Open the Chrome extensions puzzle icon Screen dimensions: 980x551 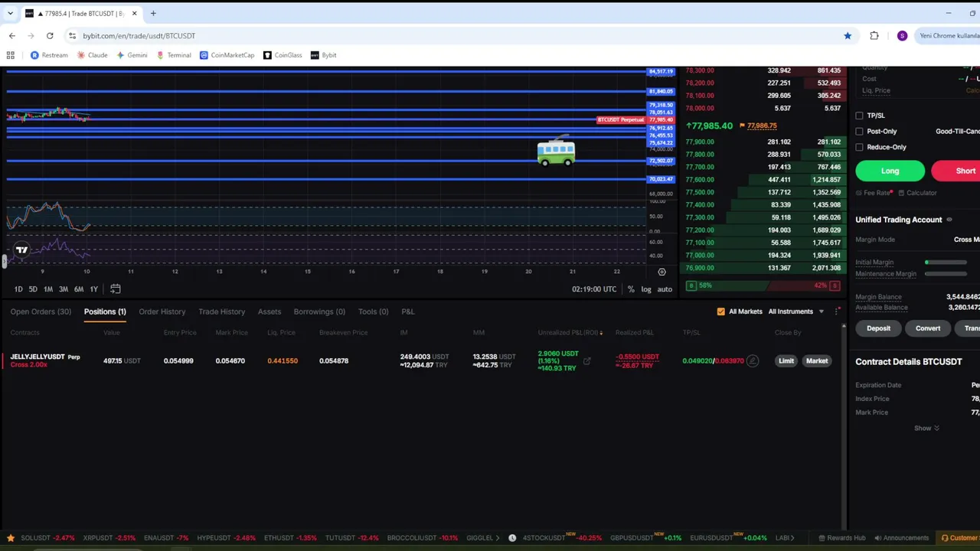pos(874,35)
